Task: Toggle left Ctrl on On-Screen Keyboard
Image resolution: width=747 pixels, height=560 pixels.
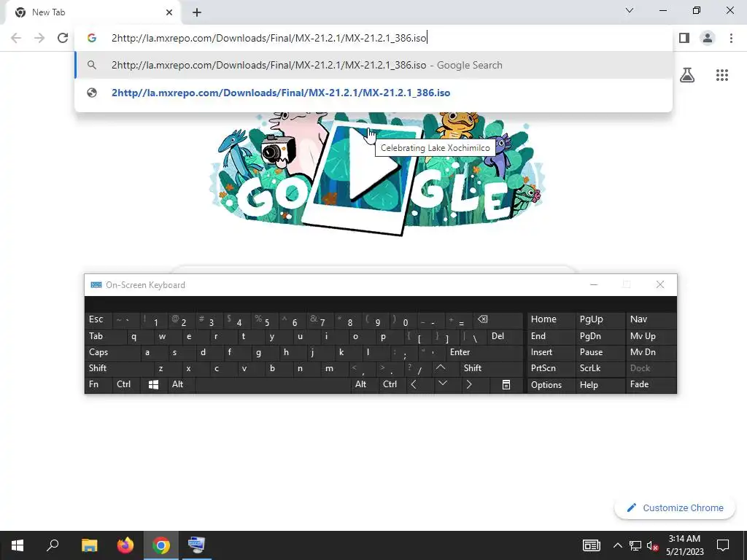Action: click(125, 384)
